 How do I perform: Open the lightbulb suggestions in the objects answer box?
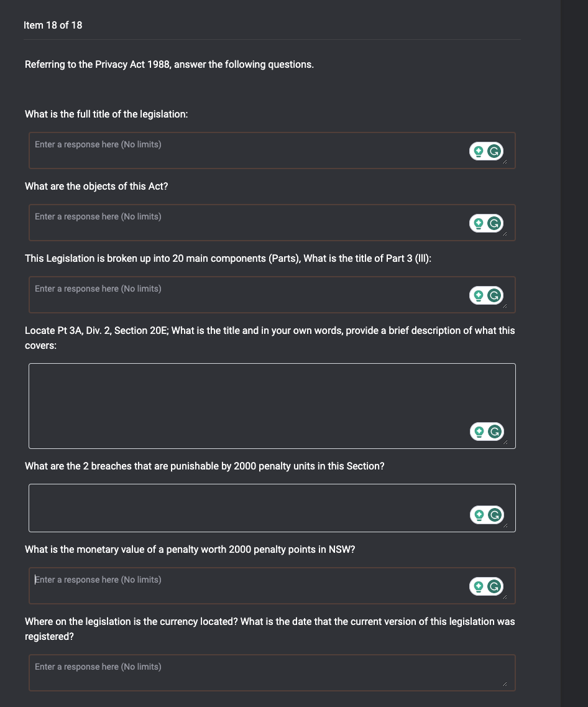tap(479, 223)
